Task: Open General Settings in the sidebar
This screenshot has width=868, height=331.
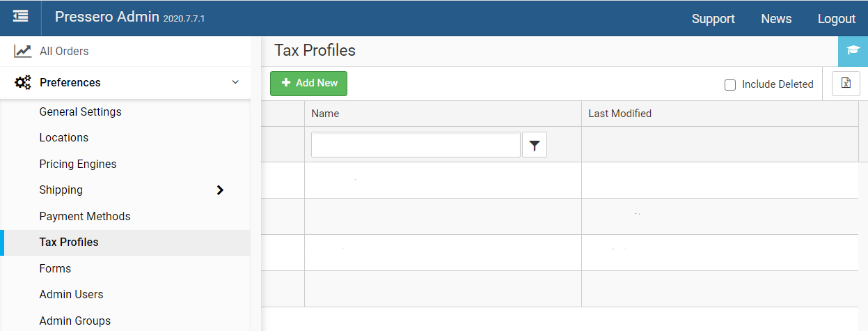Action: (x=80, y=111)
